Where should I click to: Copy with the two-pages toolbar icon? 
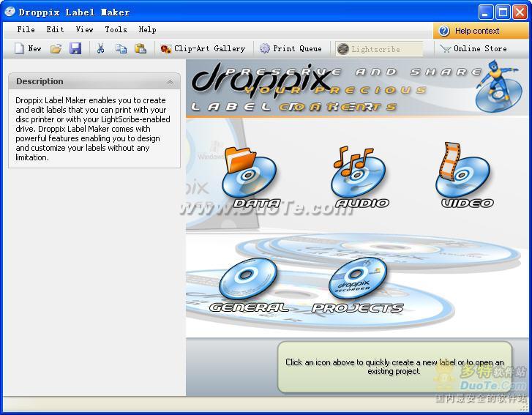pyautogui.click(x=121, y=49)
